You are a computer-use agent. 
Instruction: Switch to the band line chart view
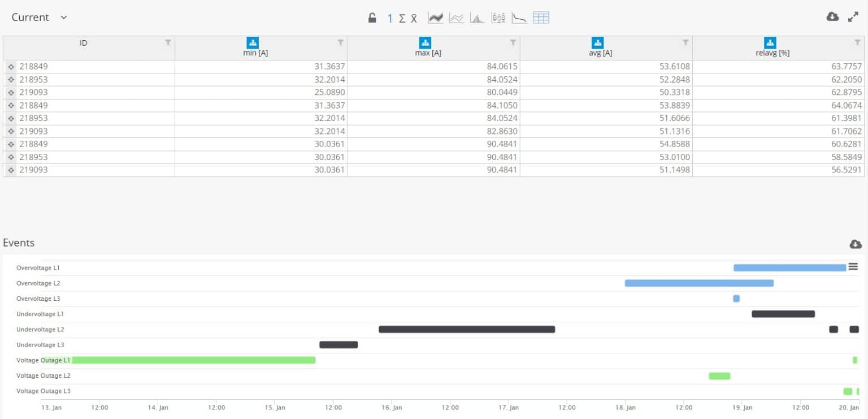(435, 18)
